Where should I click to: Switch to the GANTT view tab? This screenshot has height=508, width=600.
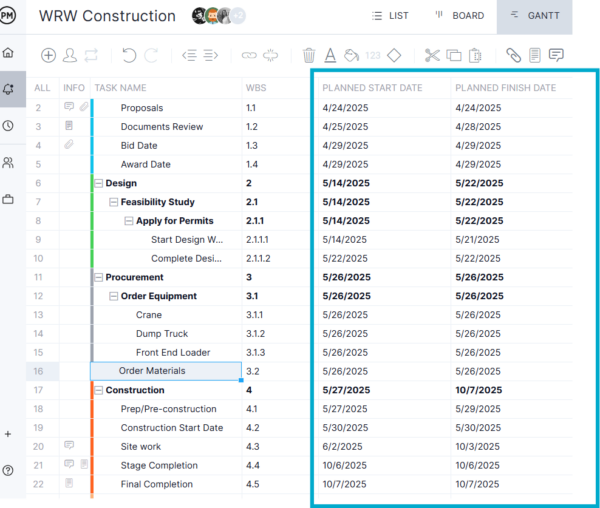point(535,16)
